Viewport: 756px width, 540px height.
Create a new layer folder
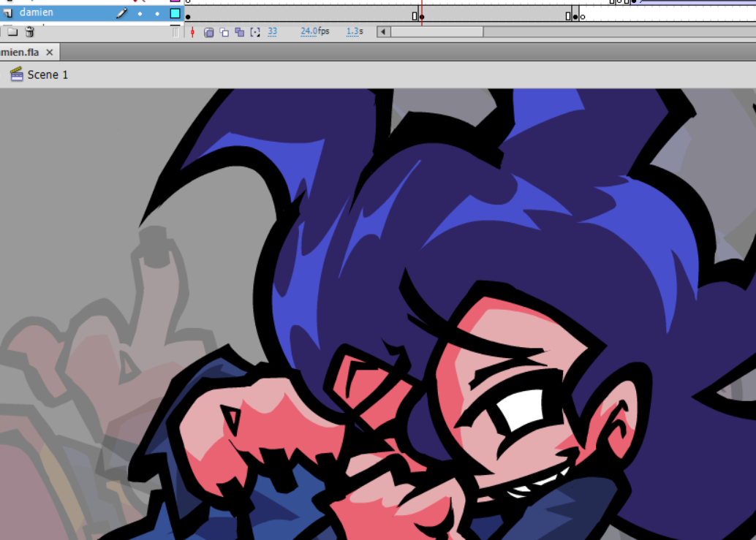click(12, 32)
